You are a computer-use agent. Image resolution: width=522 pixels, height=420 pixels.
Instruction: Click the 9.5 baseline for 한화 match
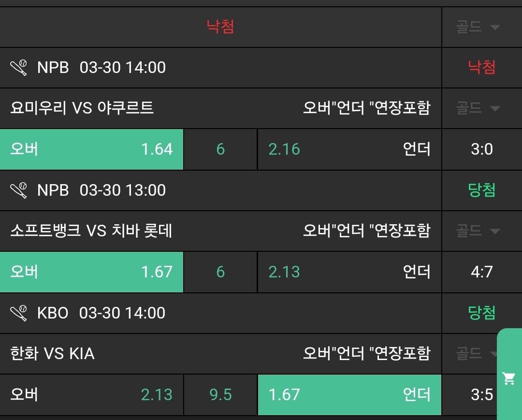220,395
